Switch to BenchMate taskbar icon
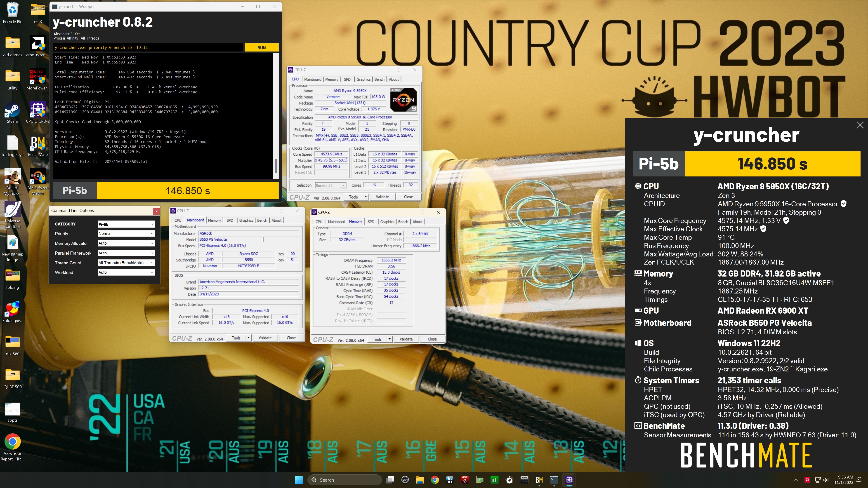 539,480
